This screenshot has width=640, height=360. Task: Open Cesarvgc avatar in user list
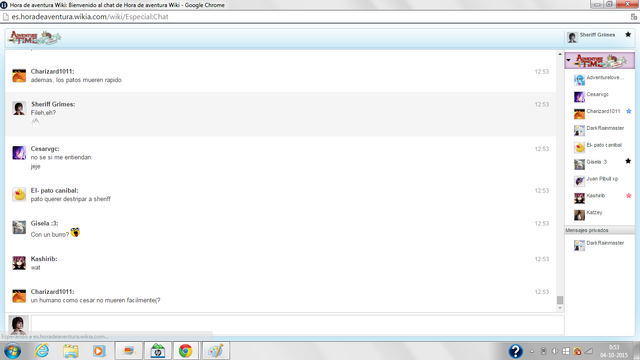tap(579, 97)
